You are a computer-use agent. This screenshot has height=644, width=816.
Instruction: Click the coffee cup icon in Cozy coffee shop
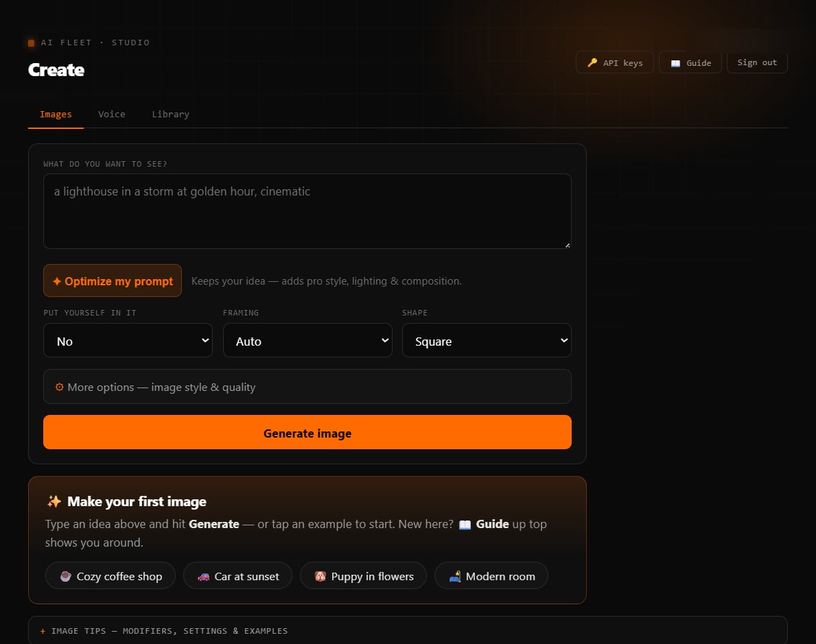pos(66,576)
